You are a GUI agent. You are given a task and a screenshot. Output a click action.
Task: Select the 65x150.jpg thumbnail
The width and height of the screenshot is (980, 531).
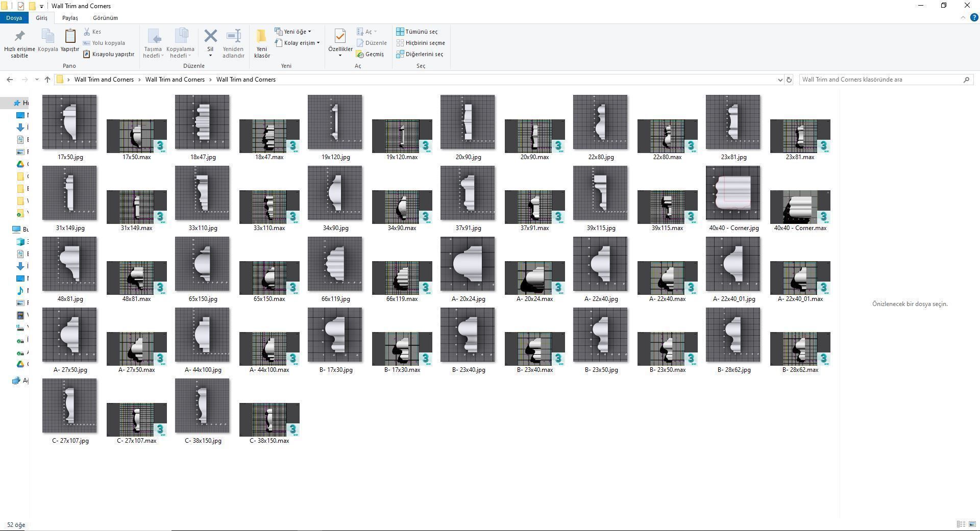(x=202, y=264)
